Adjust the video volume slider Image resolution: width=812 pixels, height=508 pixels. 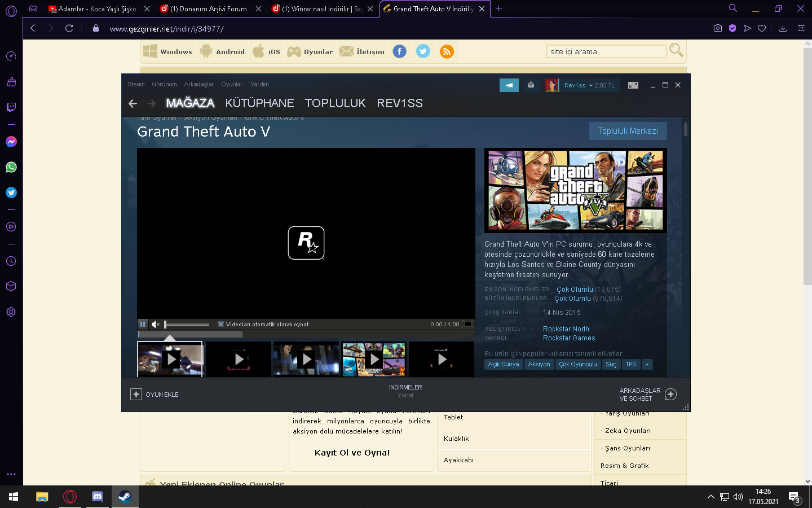click(187, 325)
